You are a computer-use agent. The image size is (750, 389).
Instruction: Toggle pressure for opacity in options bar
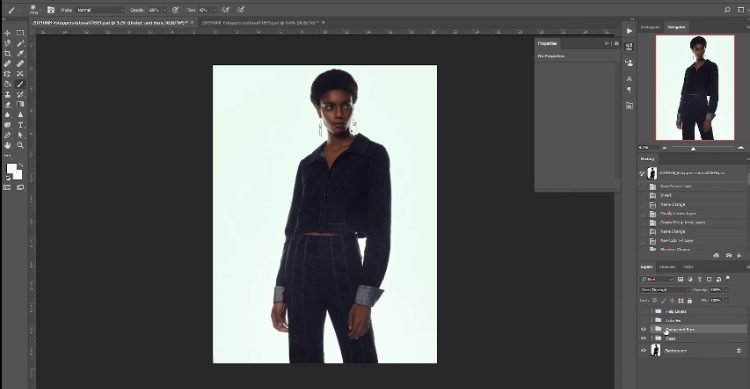[x=176, y=10]
